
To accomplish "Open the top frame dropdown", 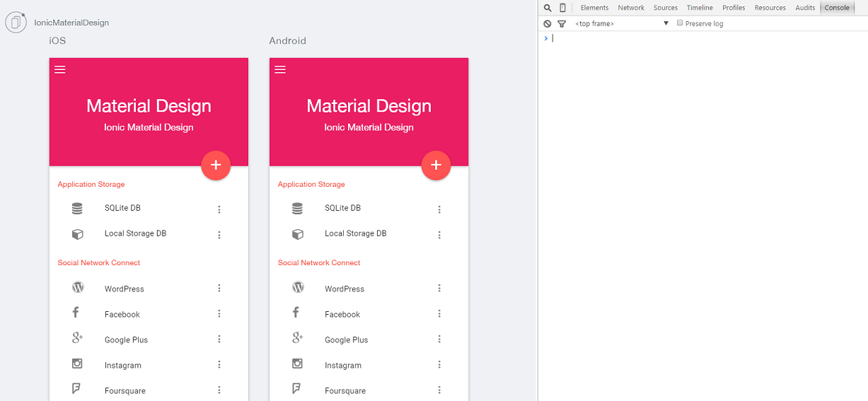I will (x=622, y=23).
